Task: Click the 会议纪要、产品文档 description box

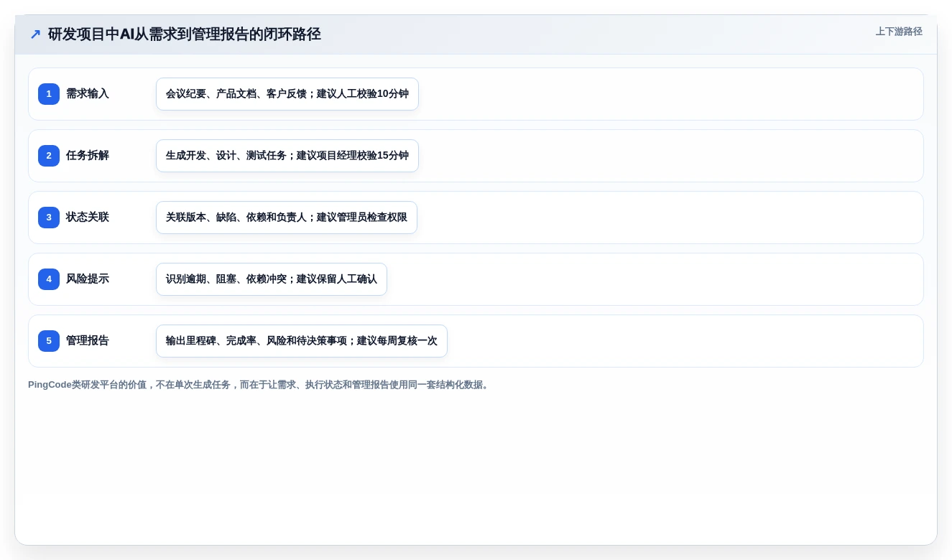Action: pos(287,94)
